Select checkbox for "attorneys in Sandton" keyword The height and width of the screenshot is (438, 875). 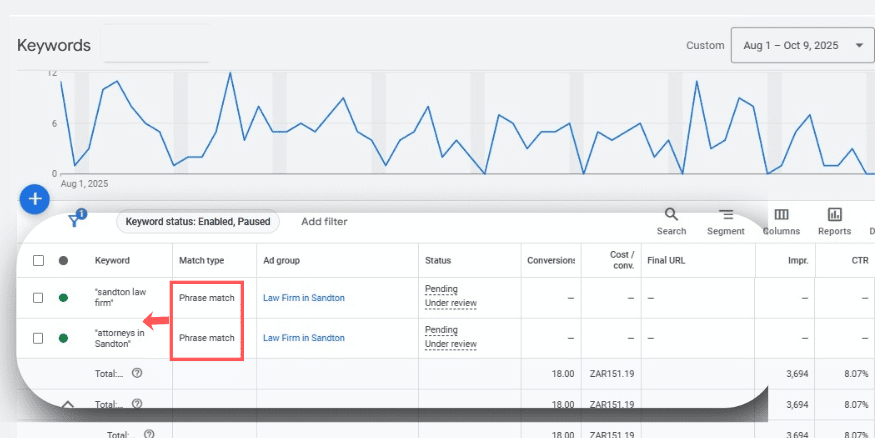(38, 338)
